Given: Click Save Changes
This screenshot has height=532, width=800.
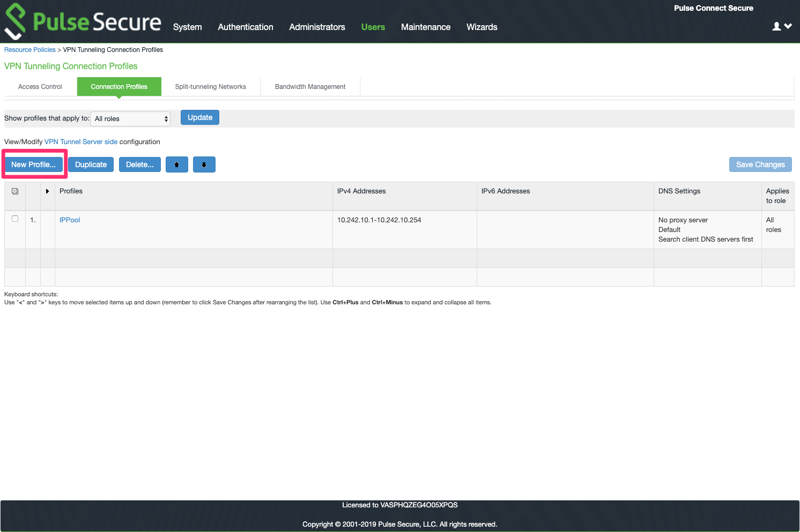Looking at the screenshot, I should tap(760, 164).
